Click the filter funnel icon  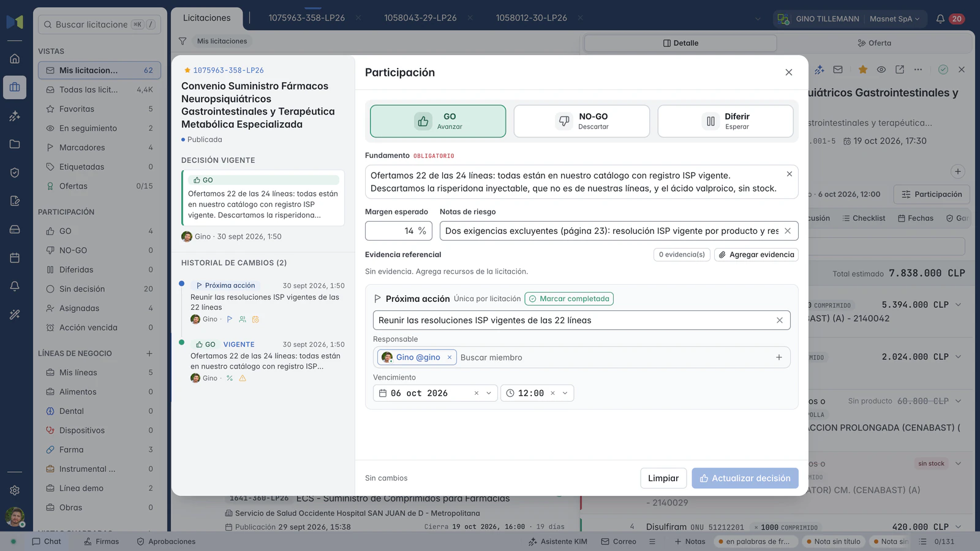(183, 41)
